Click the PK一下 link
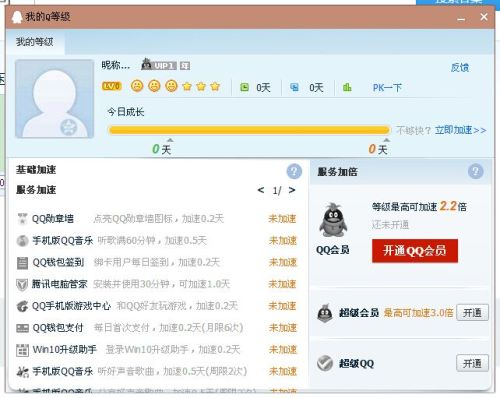The height and width of the screenshot is (398, 500). (x=387, y=88)
